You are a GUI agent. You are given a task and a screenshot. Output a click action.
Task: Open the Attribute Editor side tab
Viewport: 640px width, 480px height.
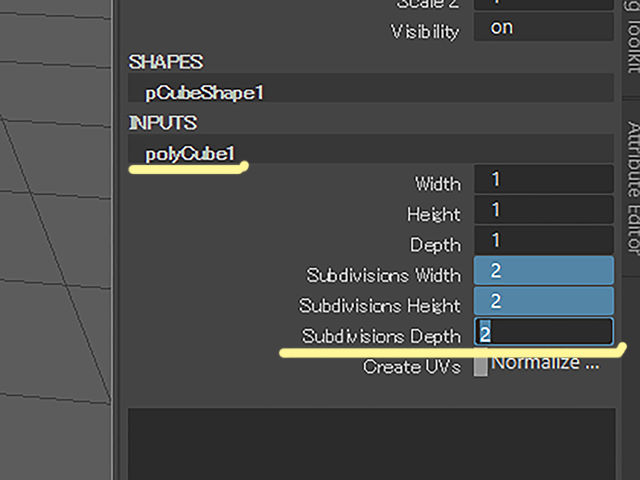coord(633,188)
